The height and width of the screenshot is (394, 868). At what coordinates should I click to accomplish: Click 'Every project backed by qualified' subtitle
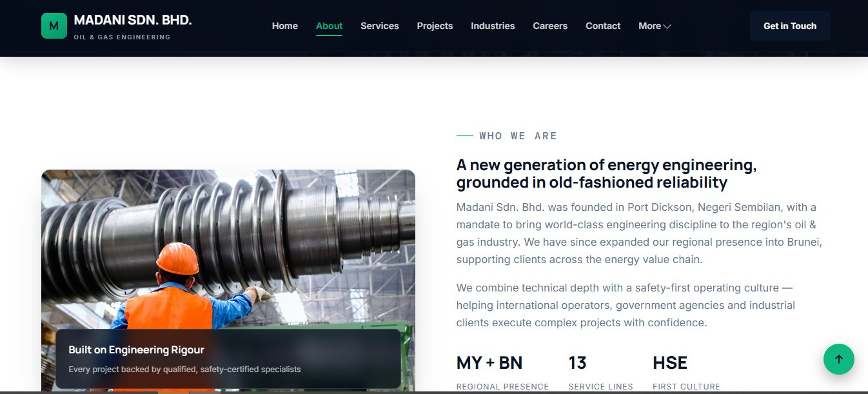[184, 369]
